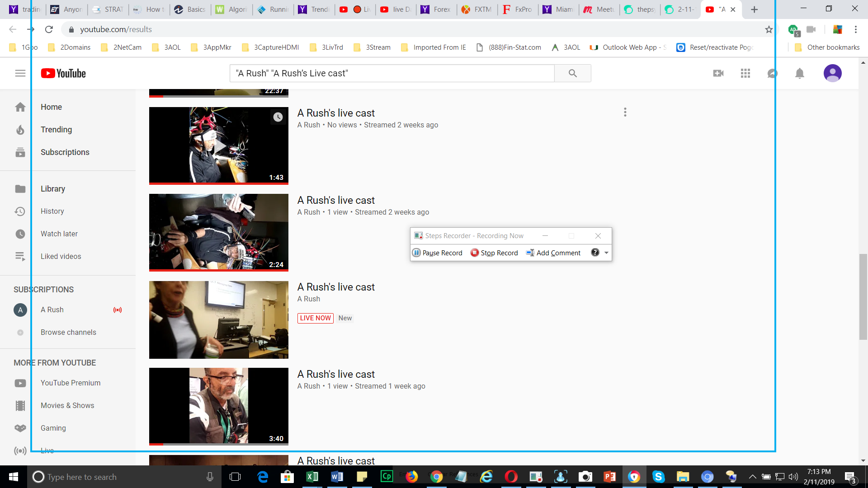The height and width of the screenshot is (488, 868).
Task: Open the notifications bell
Action: (800, 73)
